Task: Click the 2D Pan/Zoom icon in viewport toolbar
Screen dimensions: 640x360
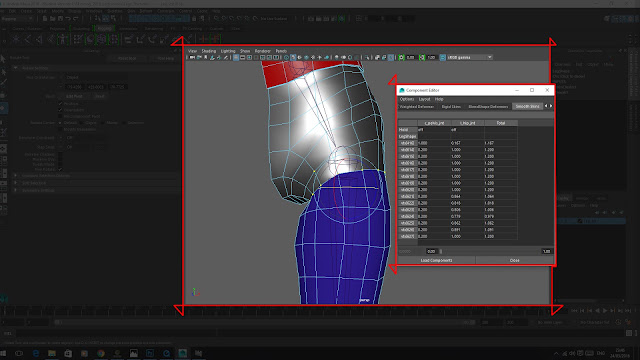Action: [x=219, y=58]
